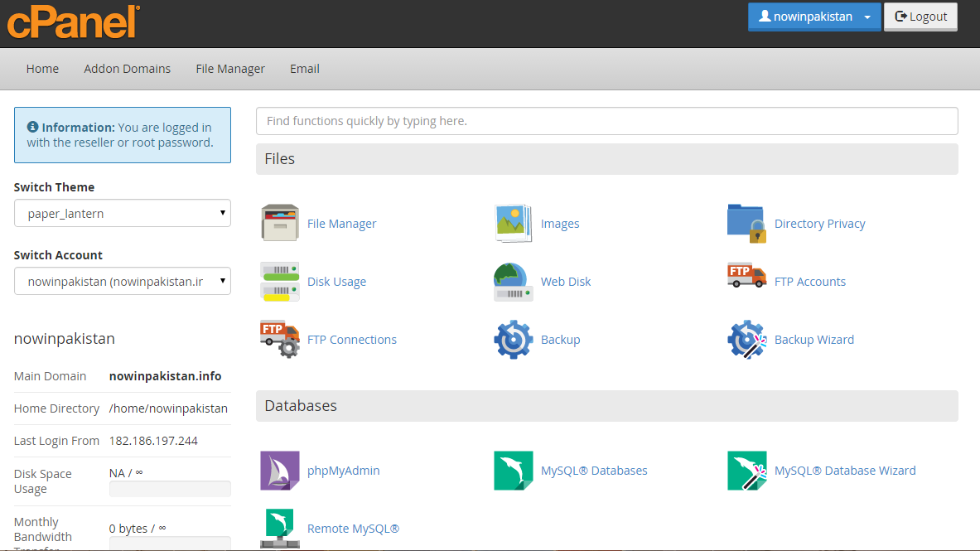
Task: Open Directory Privacy folder-lock icon
Action: [x=746, y=223]
